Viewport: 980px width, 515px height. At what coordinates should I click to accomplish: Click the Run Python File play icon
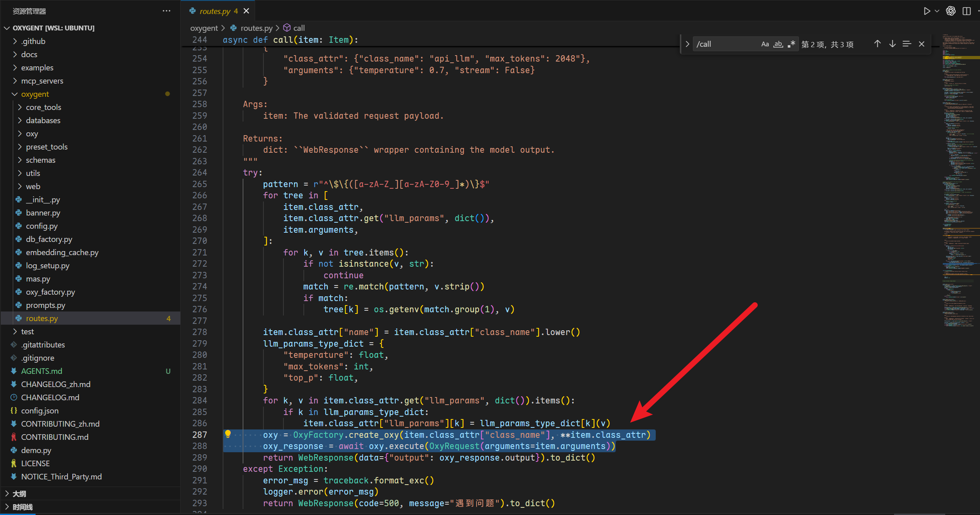[x=927, y=11]
